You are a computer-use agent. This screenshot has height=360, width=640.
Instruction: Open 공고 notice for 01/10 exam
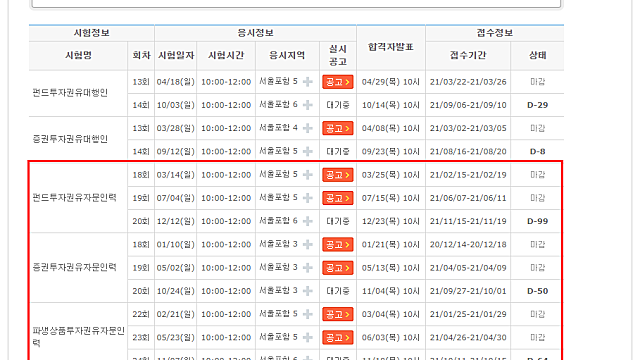(338, 245)
